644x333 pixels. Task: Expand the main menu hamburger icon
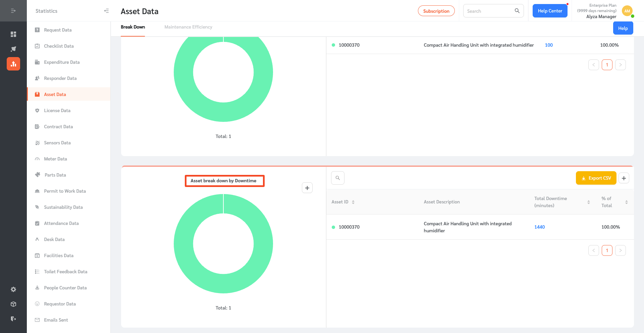coord(13,11)
